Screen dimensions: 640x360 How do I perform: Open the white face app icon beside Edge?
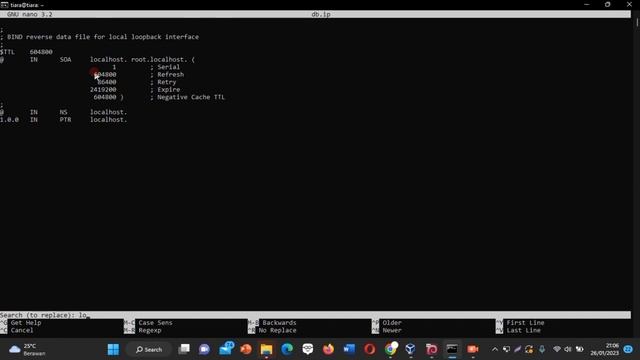point(308,349)
